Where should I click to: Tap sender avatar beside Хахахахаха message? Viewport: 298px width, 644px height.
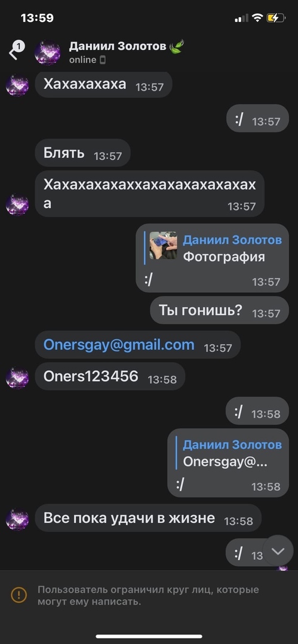coord(17,85)
